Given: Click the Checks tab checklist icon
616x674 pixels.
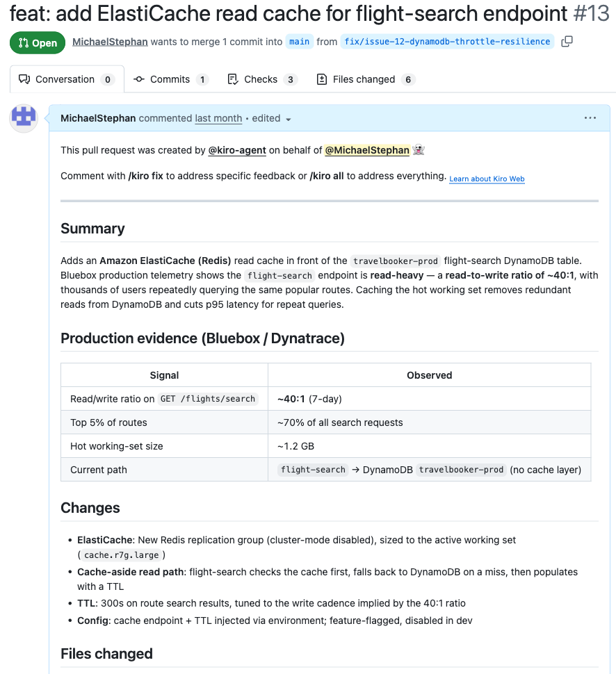Looking at the screenshot, I should [x=233, y=79].
